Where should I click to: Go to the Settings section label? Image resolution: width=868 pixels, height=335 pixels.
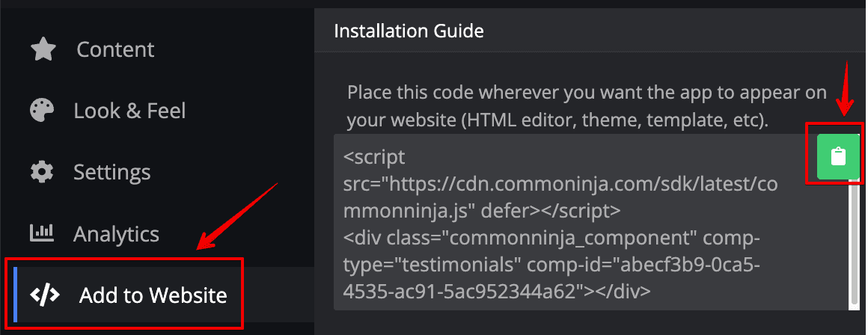click(x=111, y=173)
